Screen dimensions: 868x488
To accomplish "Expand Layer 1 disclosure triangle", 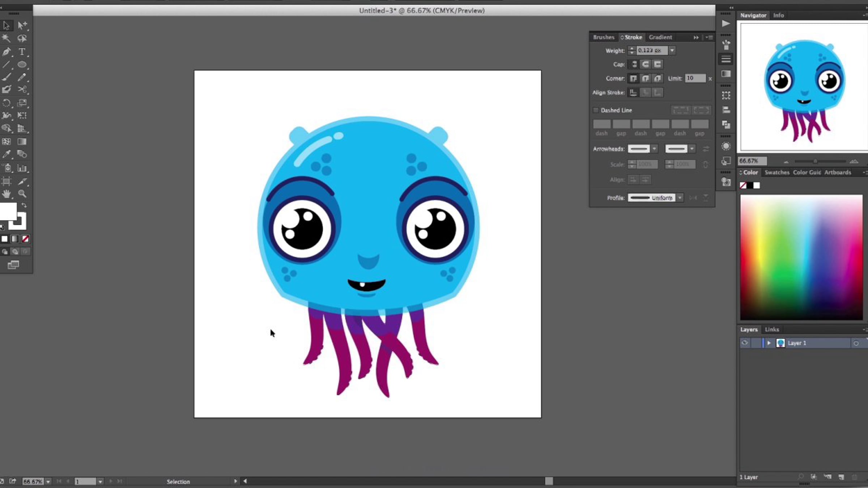I will click(769, 343).
